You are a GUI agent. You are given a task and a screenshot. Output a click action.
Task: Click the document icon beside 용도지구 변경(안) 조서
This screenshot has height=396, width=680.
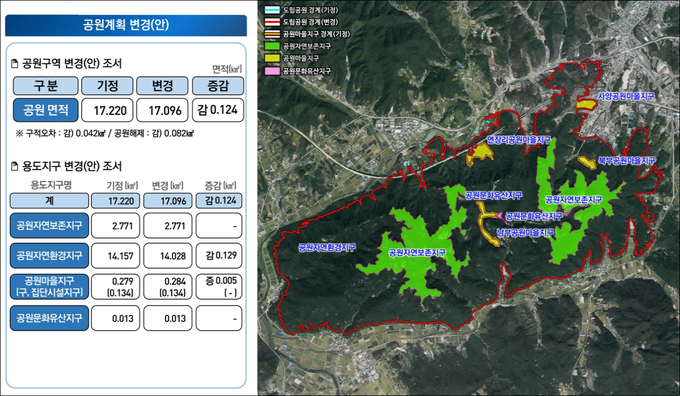point(15,167)
